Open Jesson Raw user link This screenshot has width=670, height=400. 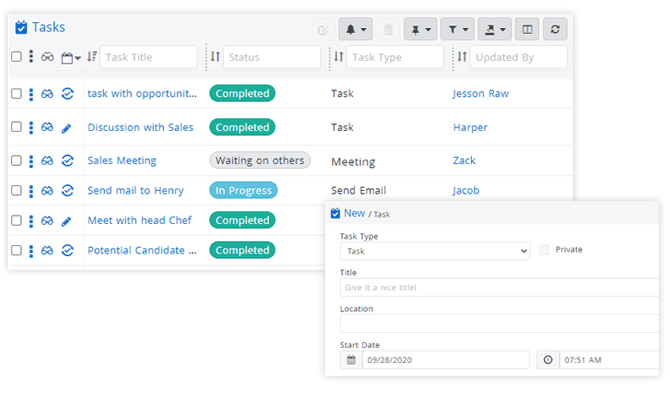481,94
